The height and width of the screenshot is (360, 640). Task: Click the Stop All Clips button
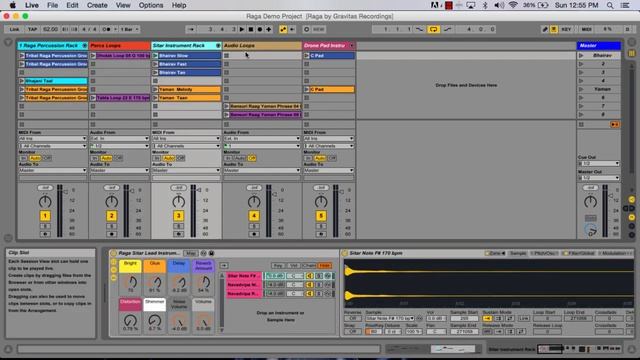[581, 124]
